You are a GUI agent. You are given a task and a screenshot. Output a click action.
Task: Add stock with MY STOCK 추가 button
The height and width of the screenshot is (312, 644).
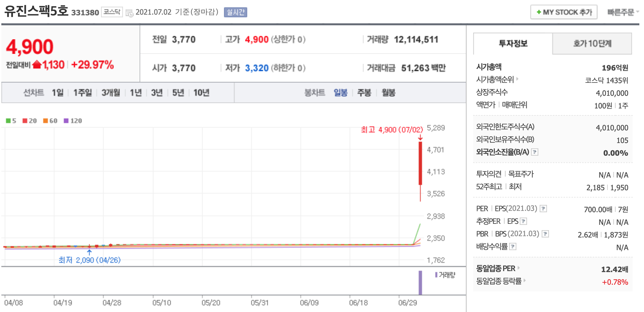click(x=564, y=12)
